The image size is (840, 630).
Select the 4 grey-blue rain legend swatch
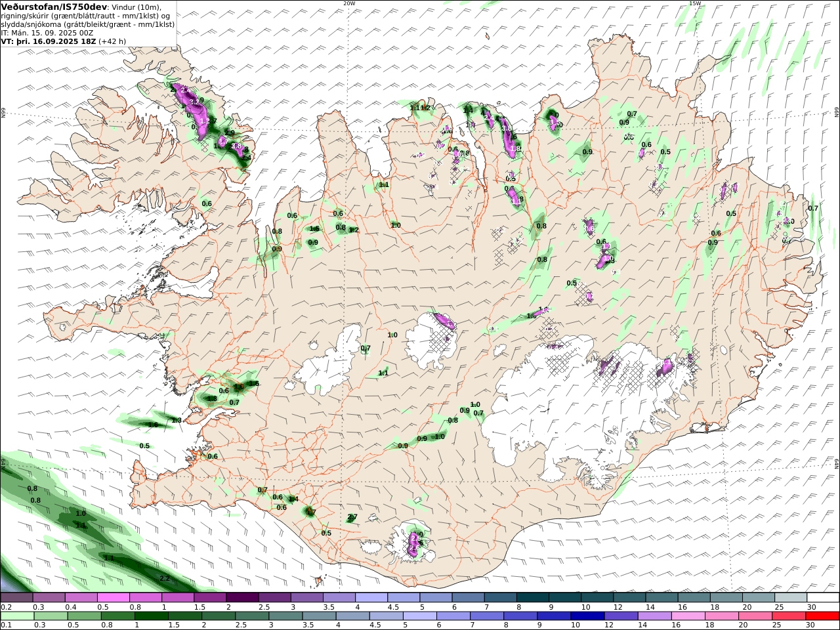(x=352, y=616)
